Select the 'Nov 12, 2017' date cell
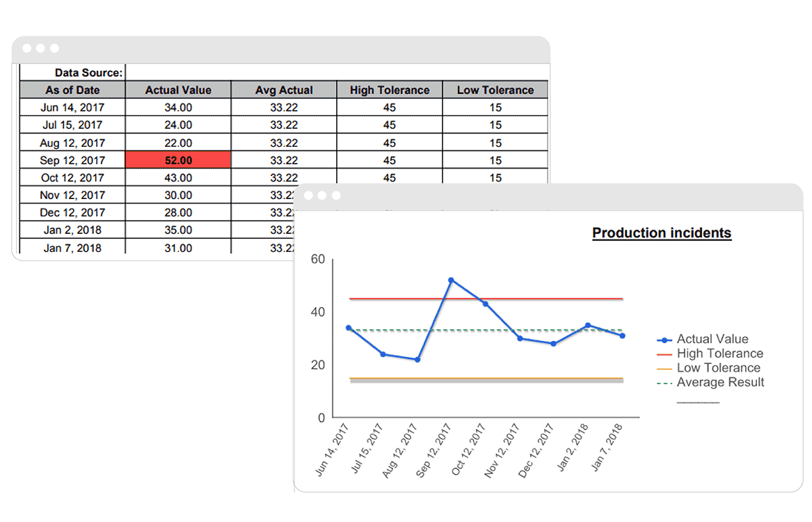 point(72,196)
